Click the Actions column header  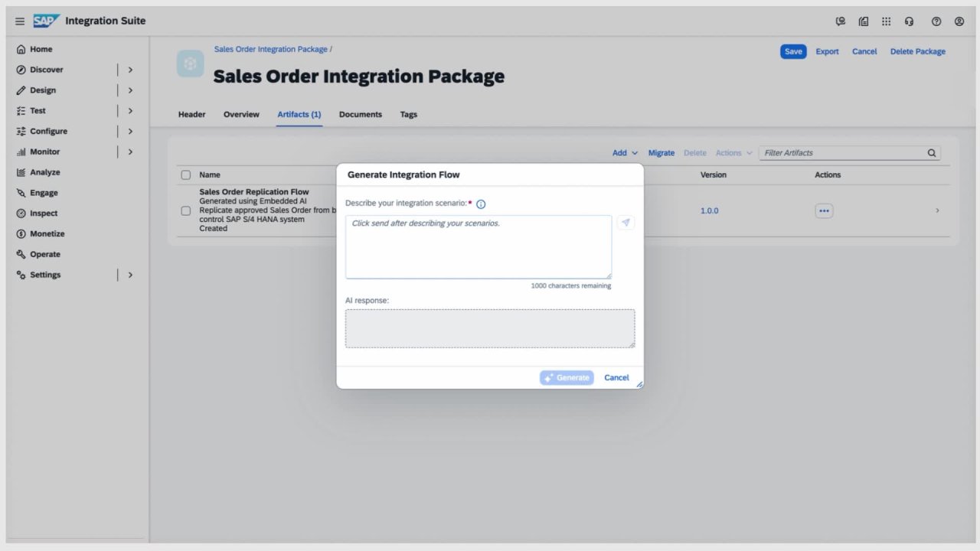pyautogui.click(x=828, y=175)
